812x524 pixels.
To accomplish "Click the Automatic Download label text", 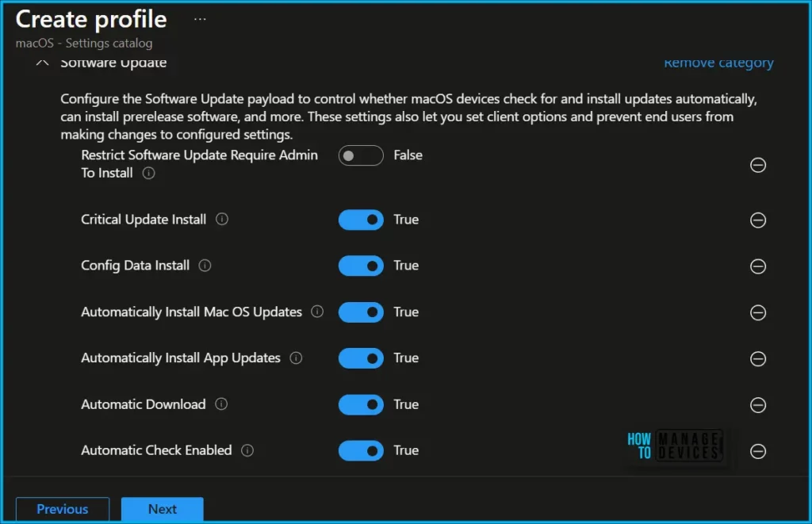I will 144,404.
